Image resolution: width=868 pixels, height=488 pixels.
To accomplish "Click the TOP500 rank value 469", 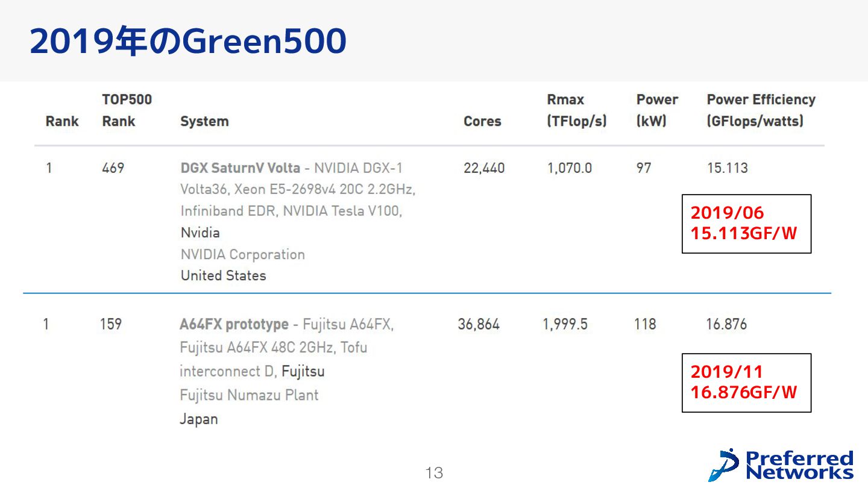I will [113, 168].
